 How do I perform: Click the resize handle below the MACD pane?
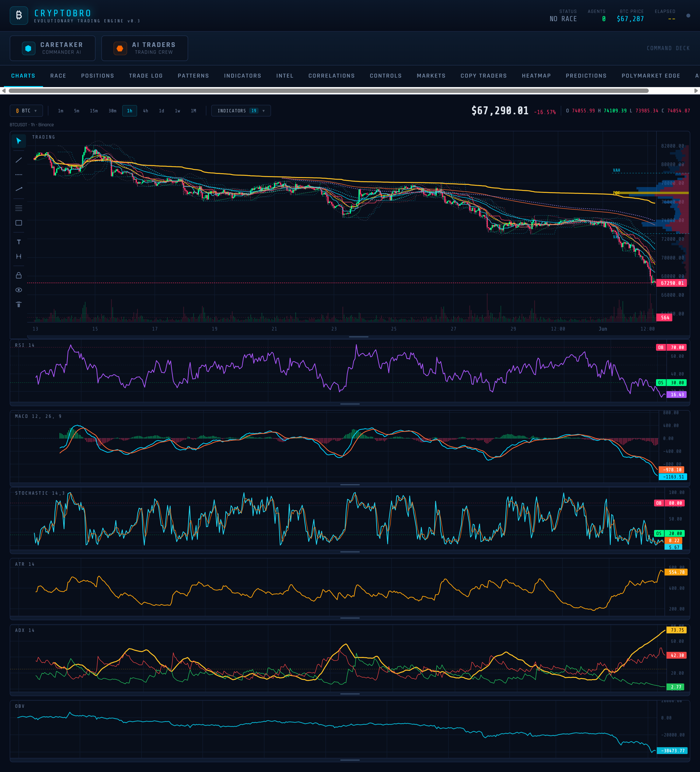click(350, 485)
